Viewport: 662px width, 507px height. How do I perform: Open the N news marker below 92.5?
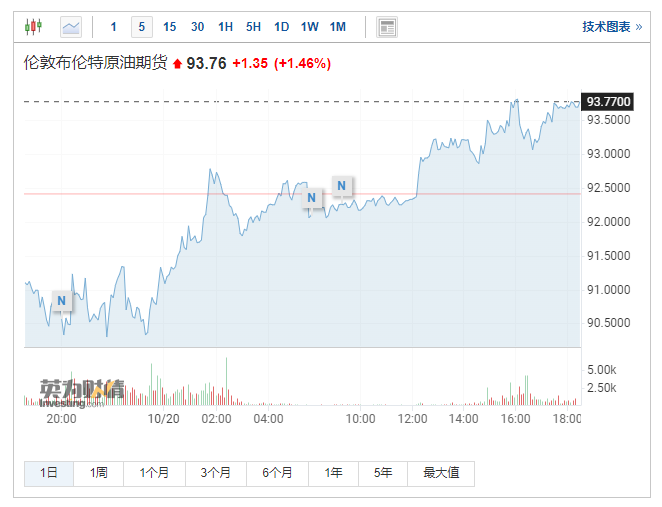tap(312, 198)
